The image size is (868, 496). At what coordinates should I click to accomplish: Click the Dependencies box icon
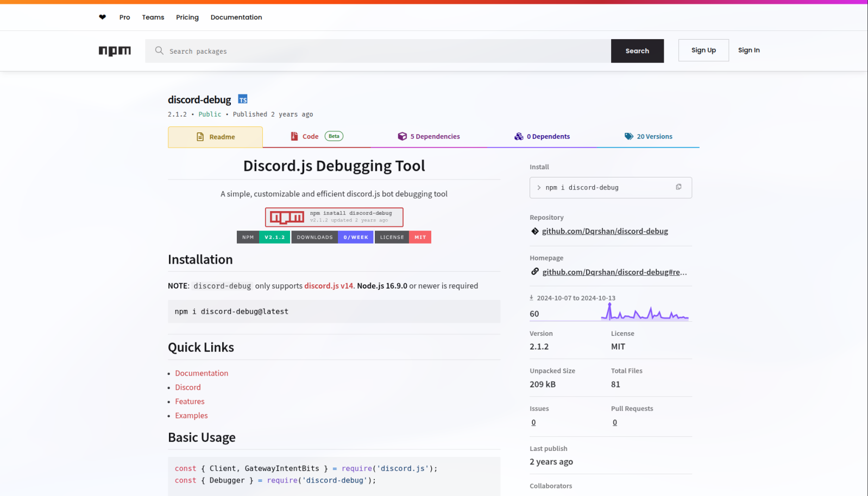pos(402,136)
